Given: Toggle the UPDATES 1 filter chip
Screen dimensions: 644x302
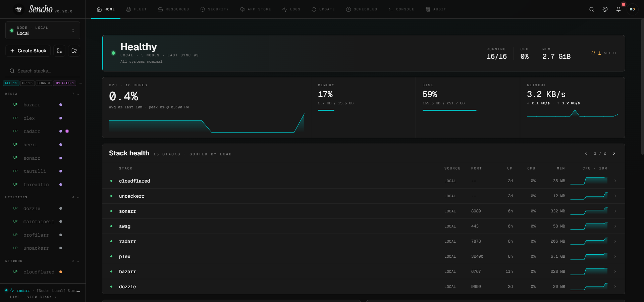Looking at the screenshot, I should tap(64, 83).
